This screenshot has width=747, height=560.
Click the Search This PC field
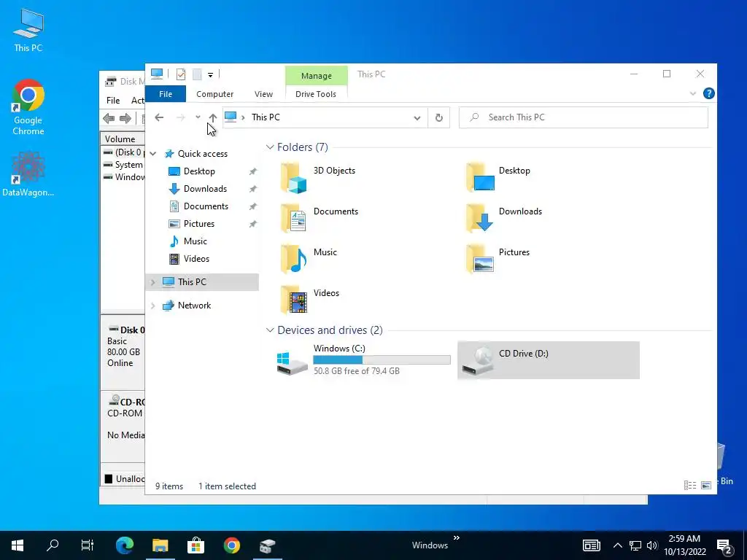tap(584, 117)
